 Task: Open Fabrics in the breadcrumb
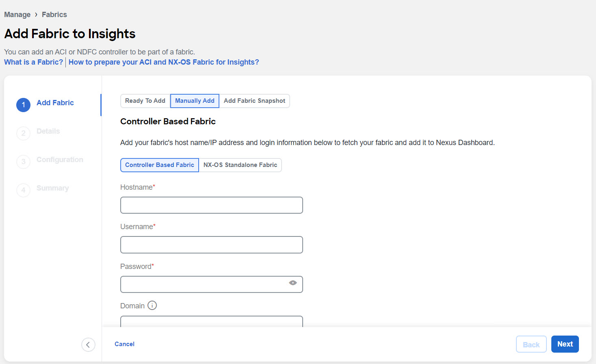pyautogui.click(x=54, y=15)
